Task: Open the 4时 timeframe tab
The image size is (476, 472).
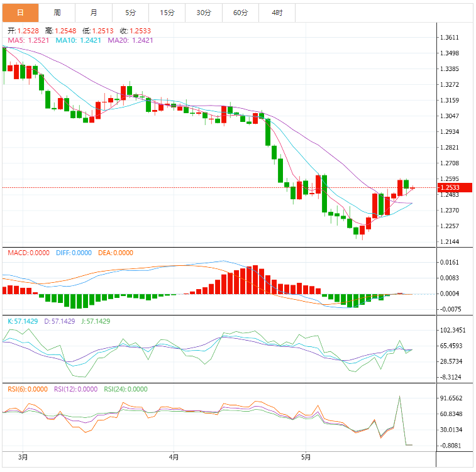Action: pyautogui.click(x=277, y=13)
